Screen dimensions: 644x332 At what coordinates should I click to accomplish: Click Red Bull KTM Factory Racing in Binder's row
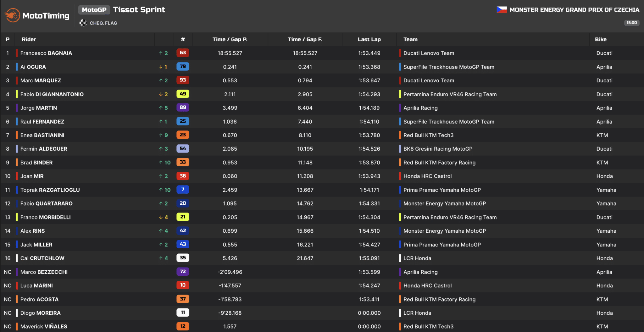click(x=439, y=163)
